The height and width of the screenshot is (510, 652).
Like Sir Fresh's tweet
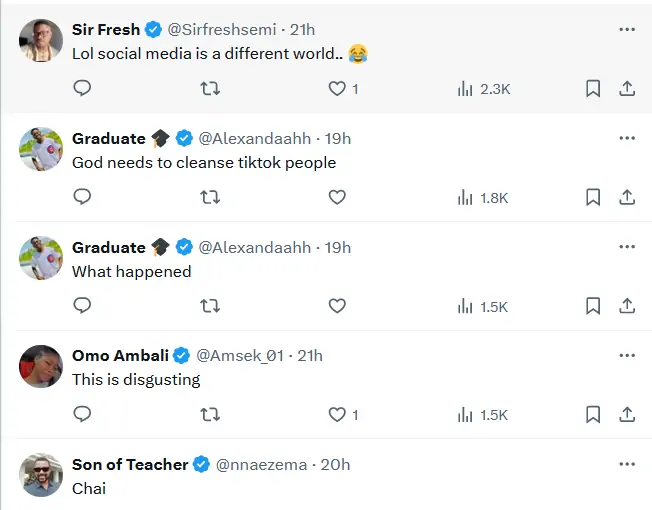338,89
